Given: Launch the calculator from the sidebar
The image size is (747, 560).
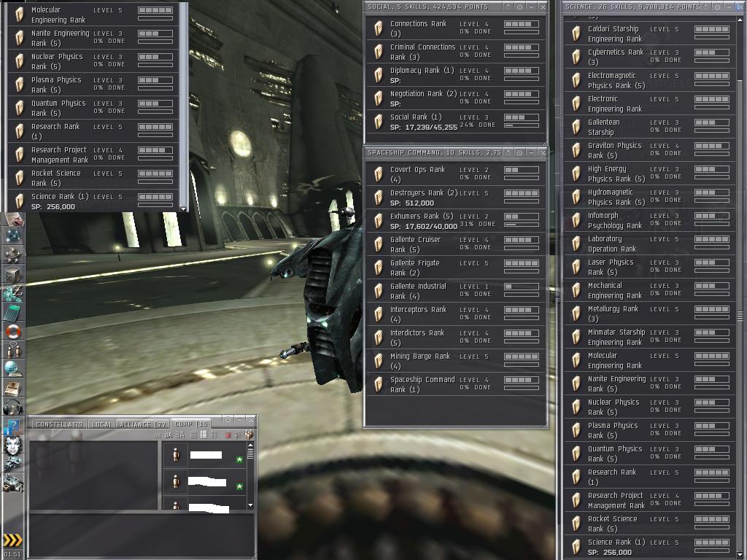Looking at the screenshot, I should (13, 312).
